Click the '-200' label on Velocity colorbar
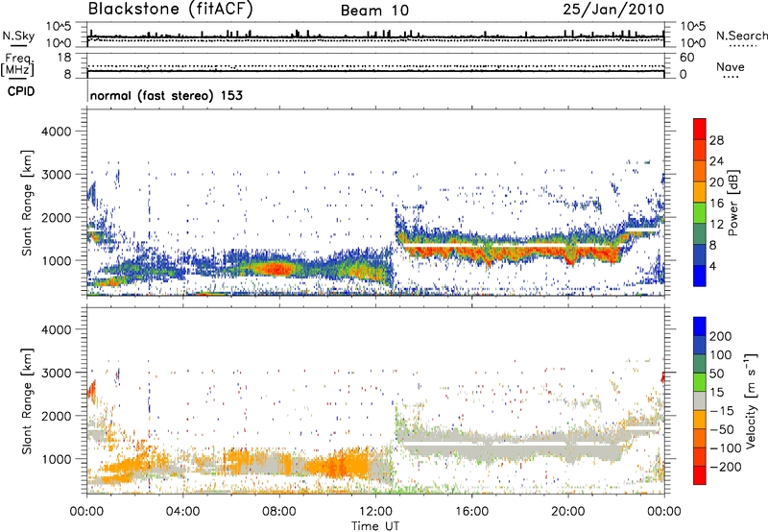This screenshot has height=532, width=768. coord(726,467)
